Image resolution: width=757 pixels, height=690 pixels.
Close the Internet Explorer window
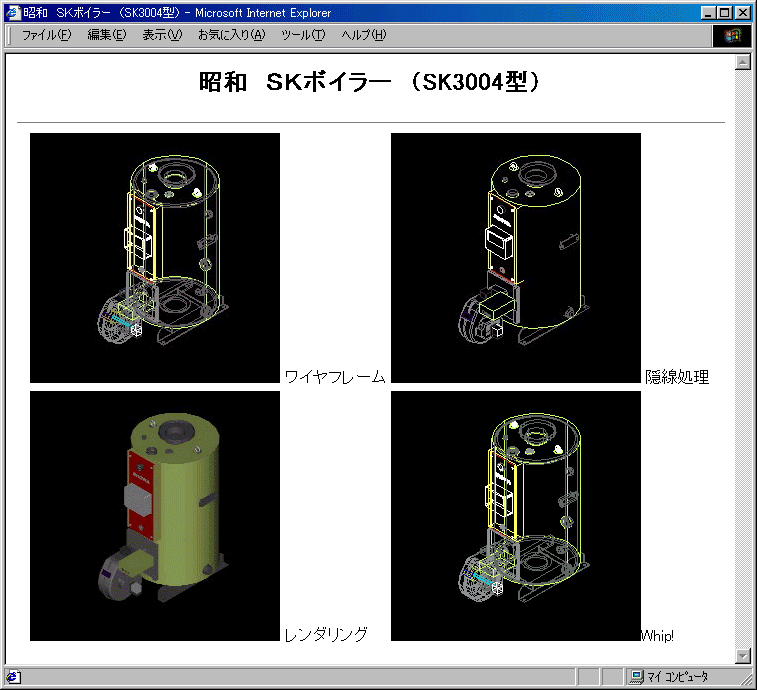point(743,13)
